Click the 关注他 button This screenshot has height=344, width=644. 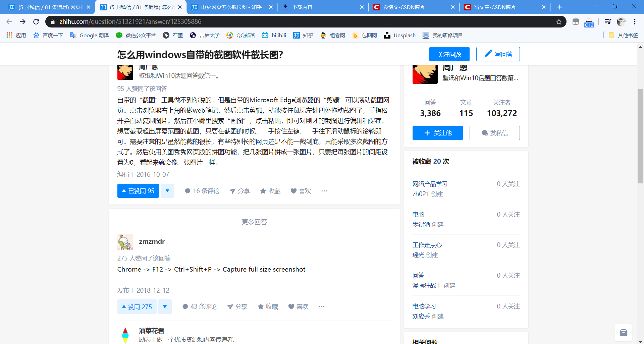click(x=437, y=133)
